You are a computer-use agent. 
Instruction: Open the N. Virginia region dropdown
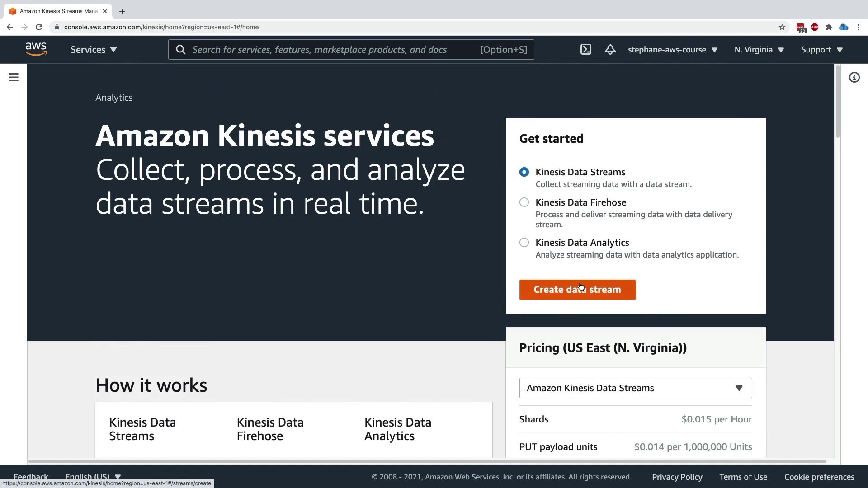tap(759, 50)
